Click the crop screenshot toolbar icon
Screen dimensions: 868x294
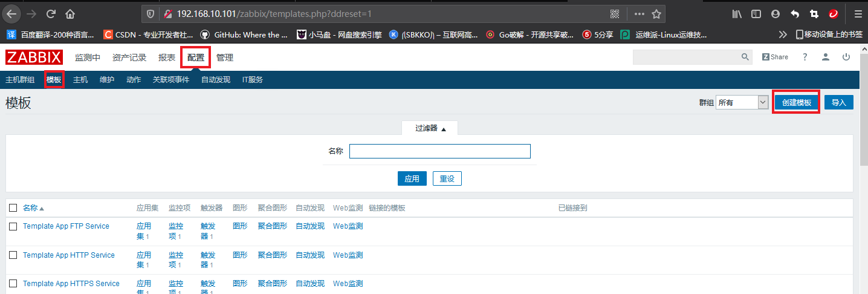pos(814,13)
